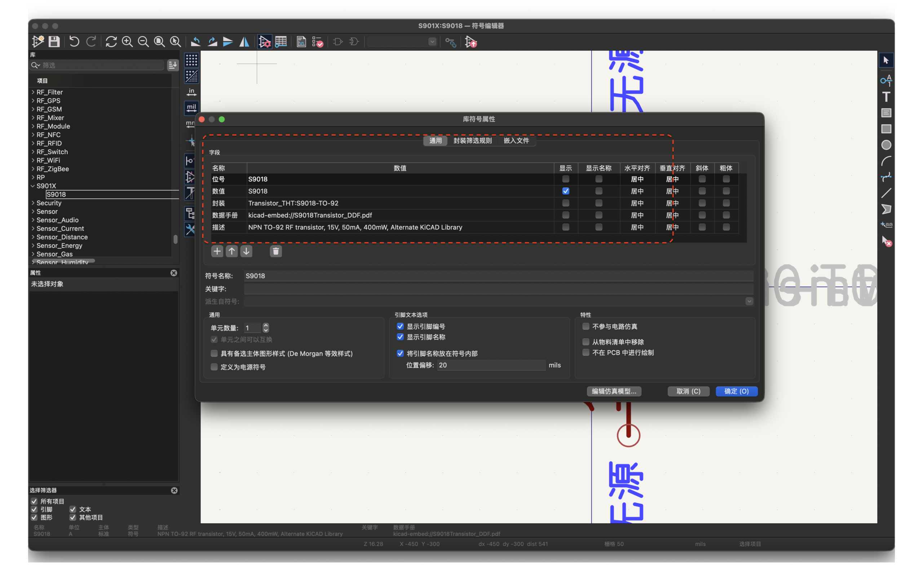The height and width of the screenshot is (588, 923).
Task: Toggle 定义为电源符号 checkbox
Action: click(214, 367)
